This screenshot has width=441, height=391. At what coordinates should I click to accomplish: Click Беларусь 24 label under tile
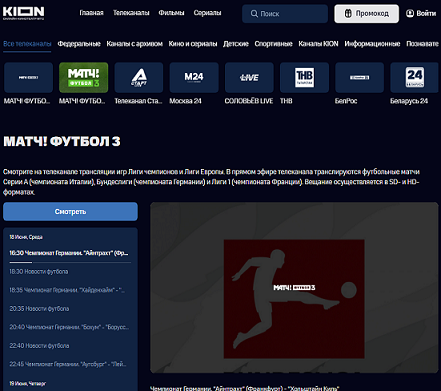(x=409, y=101)
